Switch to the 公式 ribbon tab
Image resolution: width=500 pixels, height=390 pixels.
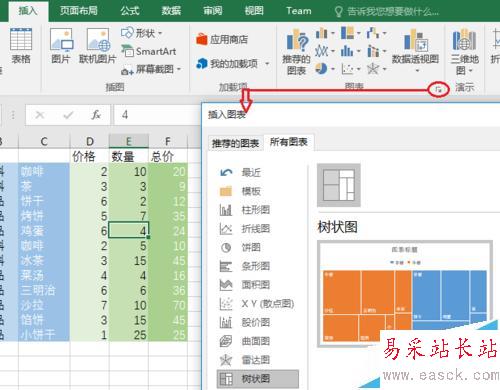click(130, 11)
